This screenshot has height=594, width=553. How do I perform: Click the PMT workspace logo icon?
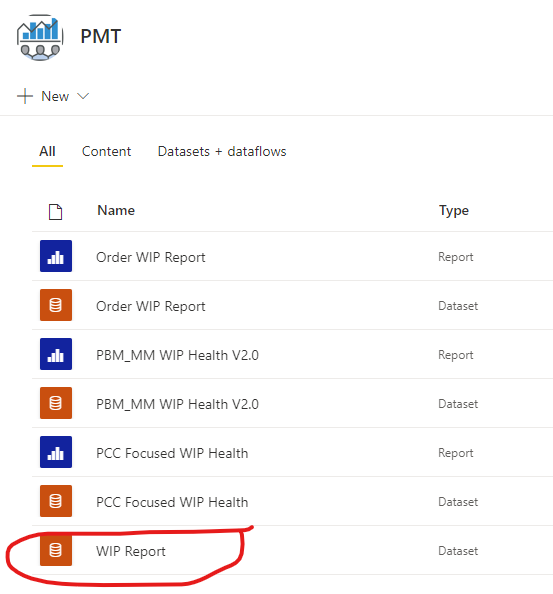(40, 37)
